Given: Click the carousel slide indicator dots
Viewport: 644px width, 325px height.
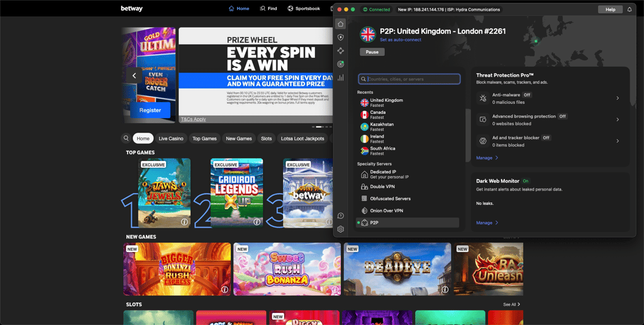Looking at the screenshot, I should [x=323, y=127].
